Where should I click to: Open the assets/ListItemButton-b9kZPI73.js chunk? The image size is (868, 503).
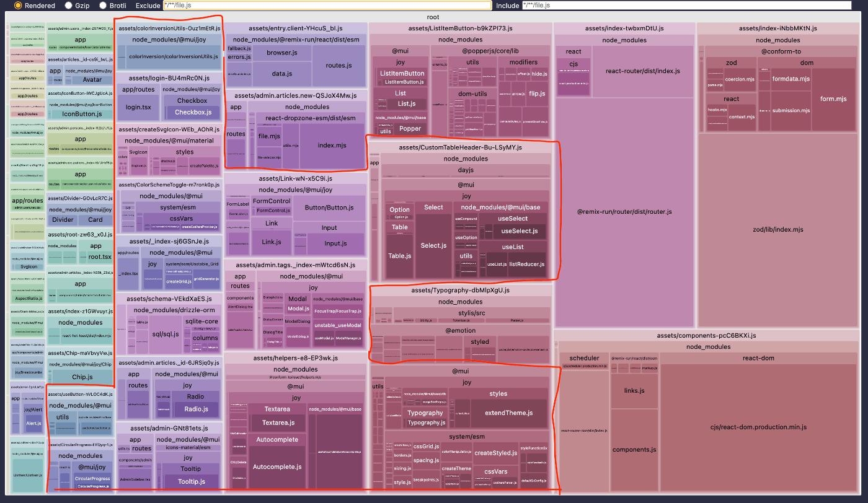click(x=460, y=28)
